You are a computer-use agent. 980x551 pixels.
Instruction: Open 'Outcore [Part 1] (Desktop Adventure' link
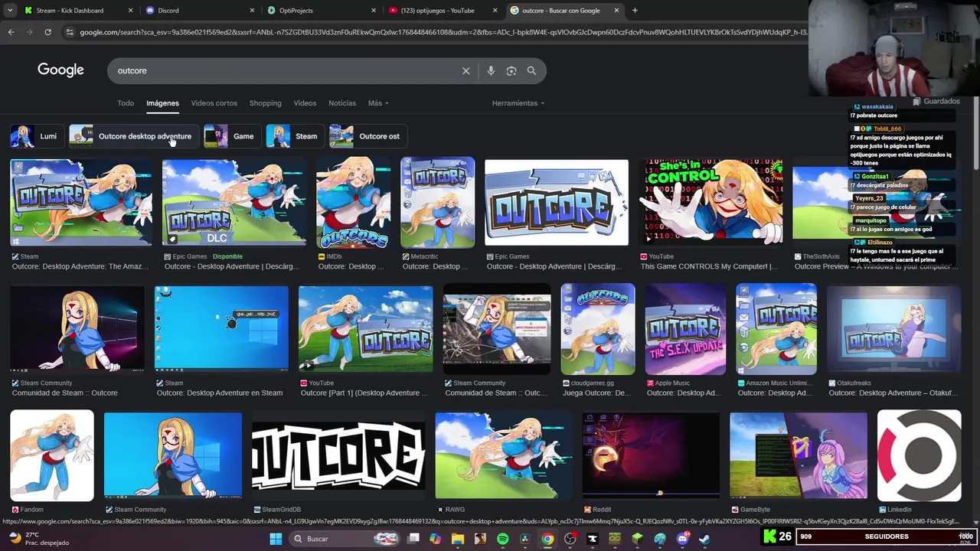(364, 393)
